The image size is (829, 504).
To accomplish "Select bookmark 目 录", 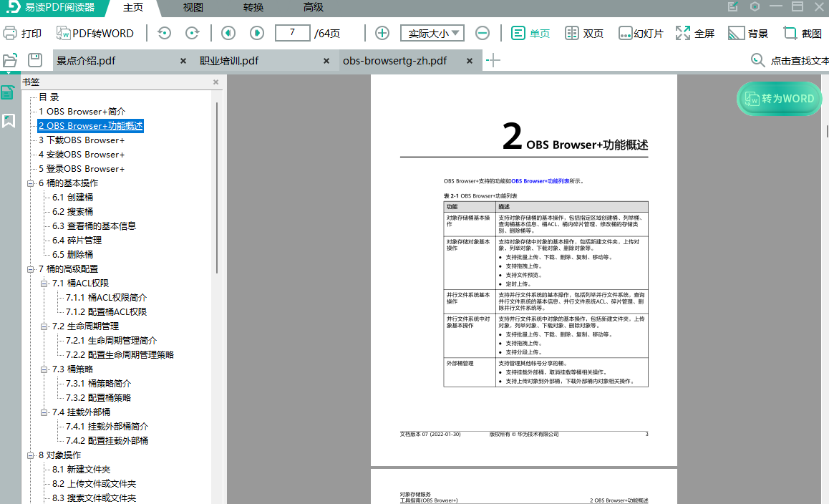I will click(49, 97).
